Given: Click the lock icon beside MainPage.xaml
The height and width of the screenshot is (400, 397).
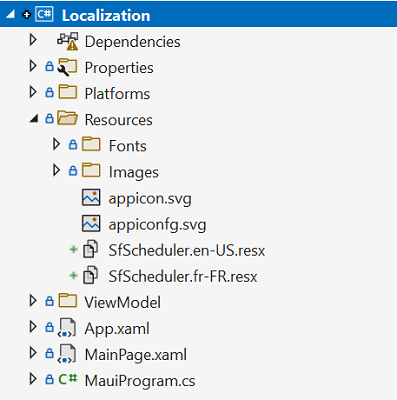Looking at the screenshot, I should pyautogui.click(x=49, y=353).
